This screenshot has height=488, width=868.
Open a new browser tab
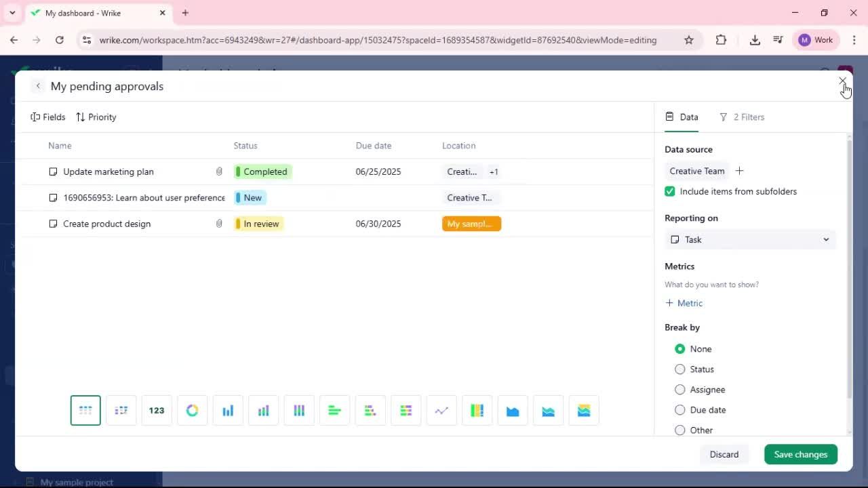(185, 13)
